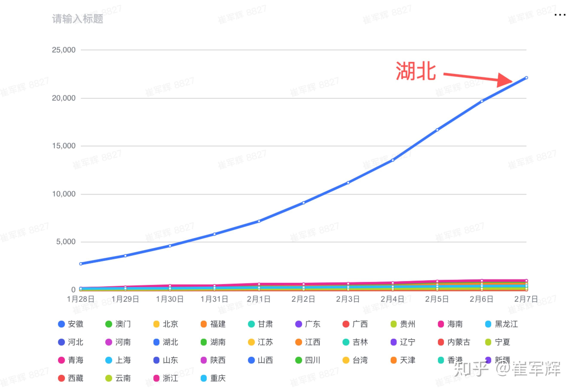Select the 浙江 legend item
Image resolution: width=575 pixels, height=392 pixels.
(x=165, y=378)
